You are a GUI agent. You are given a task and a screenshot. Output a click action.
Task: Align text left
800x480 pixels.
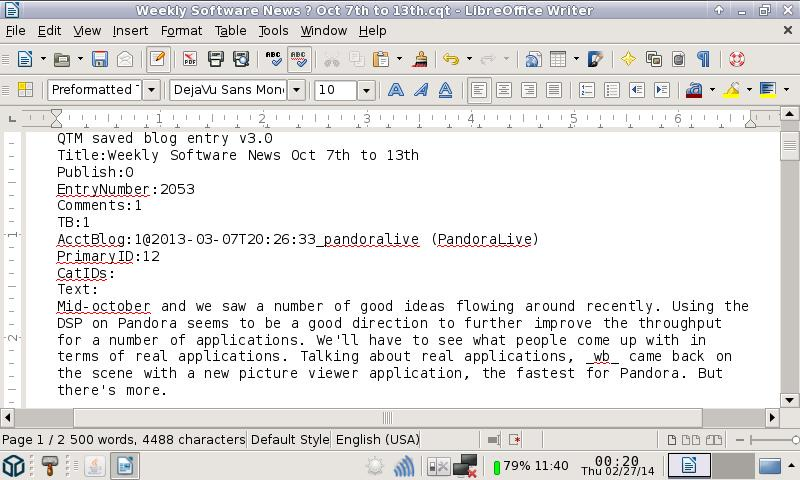[x=479, y=90]
